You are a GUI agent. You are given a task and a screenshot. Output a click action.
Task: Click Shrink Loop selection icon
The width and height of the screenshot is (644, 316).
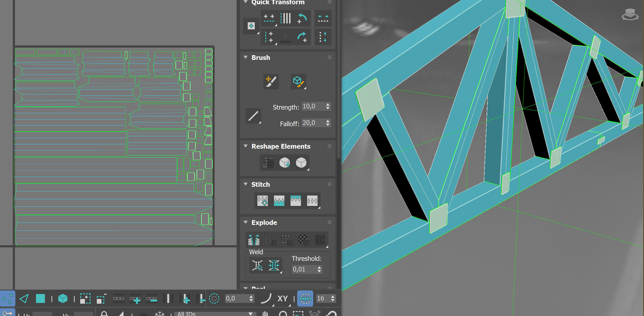pos(152,298)
